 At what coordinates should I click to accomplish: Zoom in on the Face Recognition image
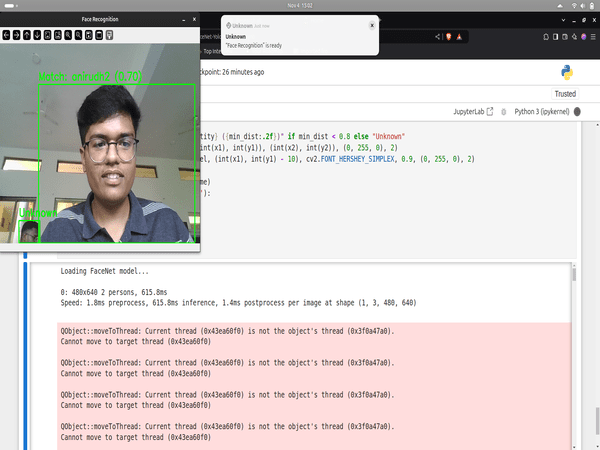68,35
